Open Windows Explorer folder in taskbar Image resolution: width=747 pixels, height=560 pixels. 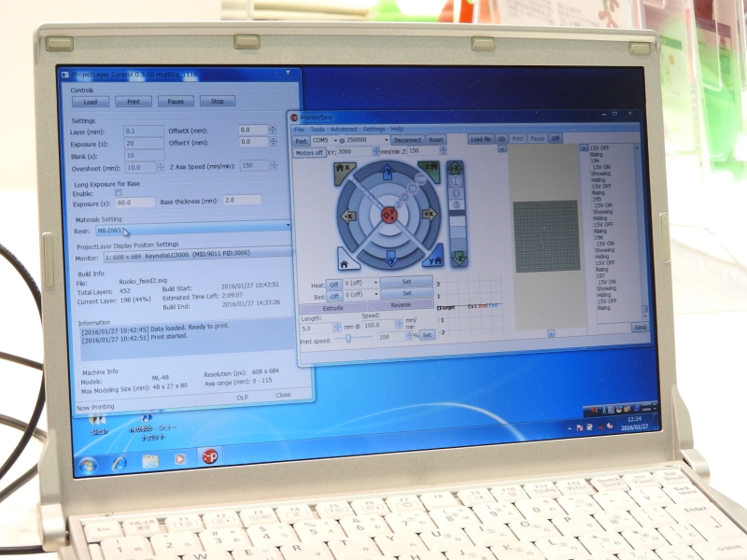(150, 461)
